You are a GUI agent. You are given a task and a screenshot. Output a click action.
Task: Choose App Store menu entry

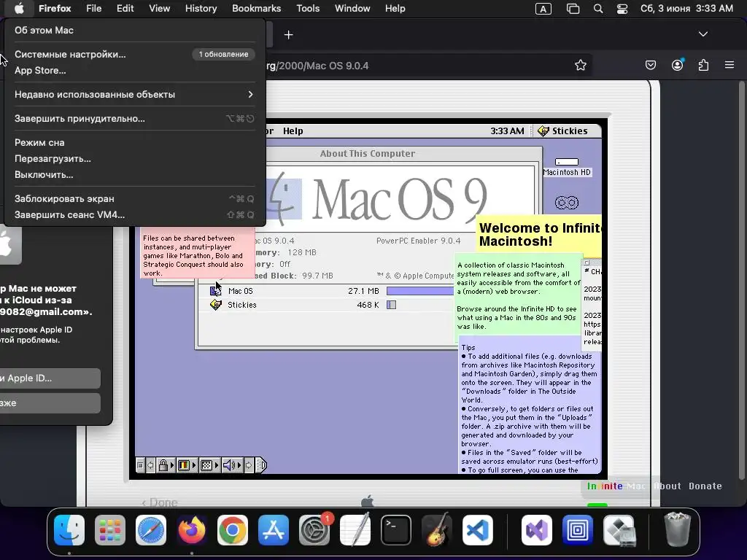pos(135,71)
